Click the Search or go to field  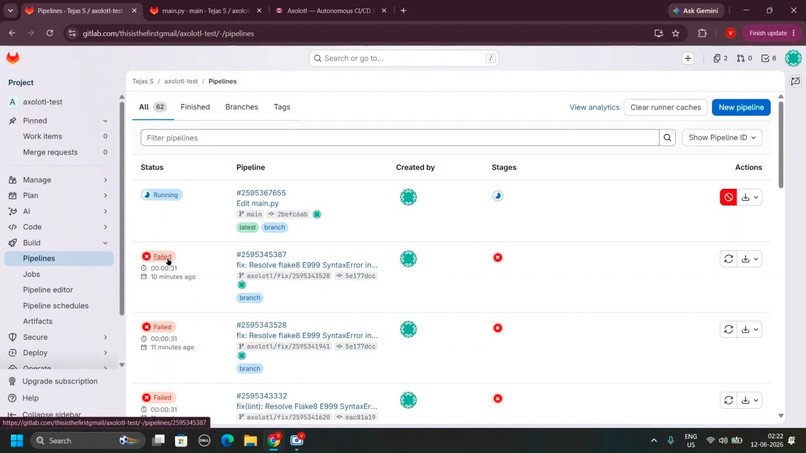(404, 58)
